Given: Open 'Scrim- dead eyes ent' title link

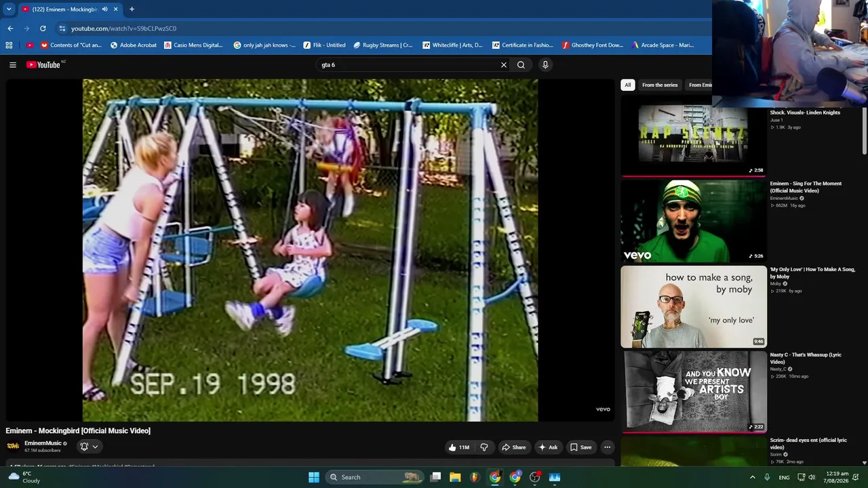Looking at the screenshot, I should tap(808, 444).
